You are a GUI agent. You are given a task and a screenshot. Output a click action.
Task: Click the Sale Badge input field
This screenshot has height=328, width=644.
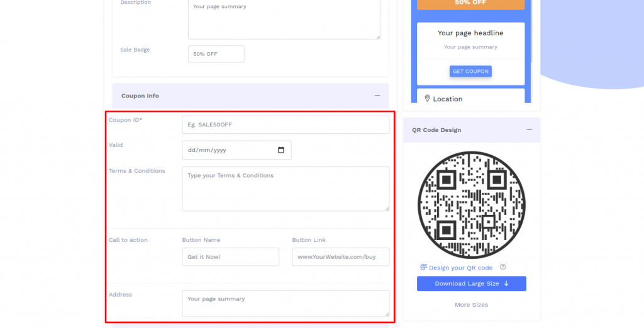[x=216, y=54]
